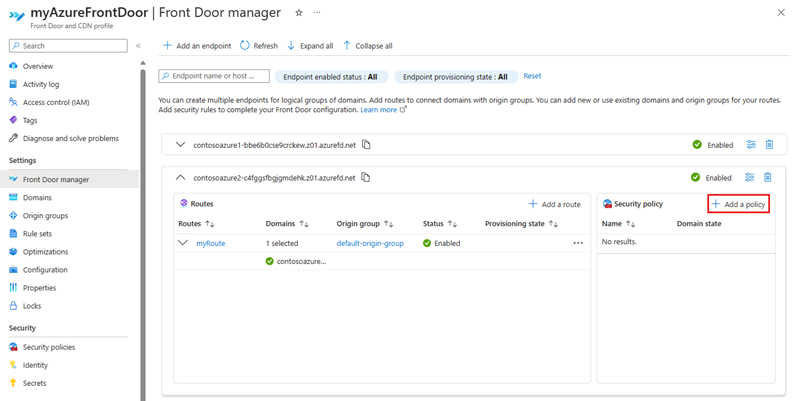Open Endpoint enabled status filter
The image size is (801, 401).
coord(331,77)
